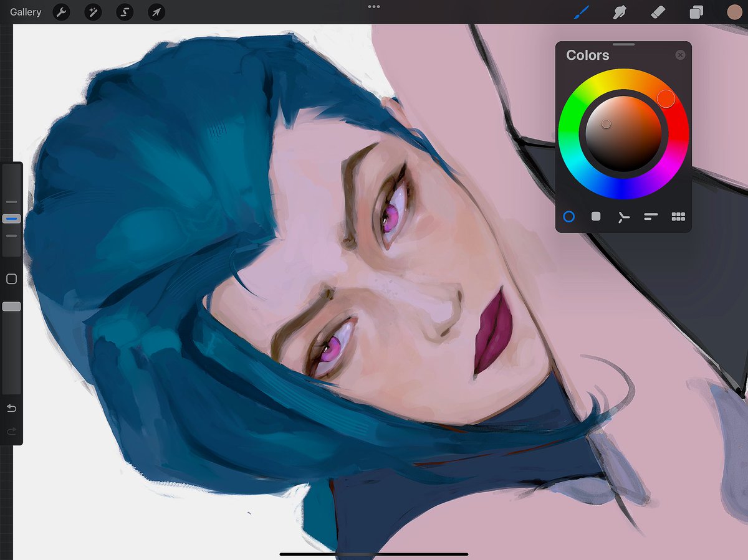Image resolution: width=748 pixels, height=560 pixels.
Task: Switch to the Palettes color tab
Action: 678,217
